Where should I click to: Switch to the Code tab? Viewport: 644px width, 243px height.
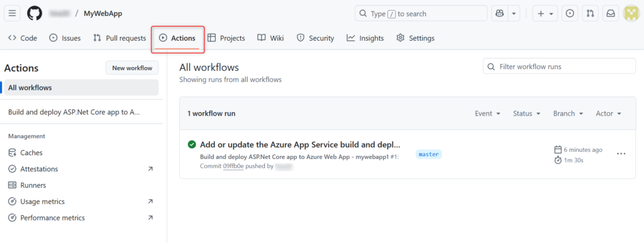point(23,38)
